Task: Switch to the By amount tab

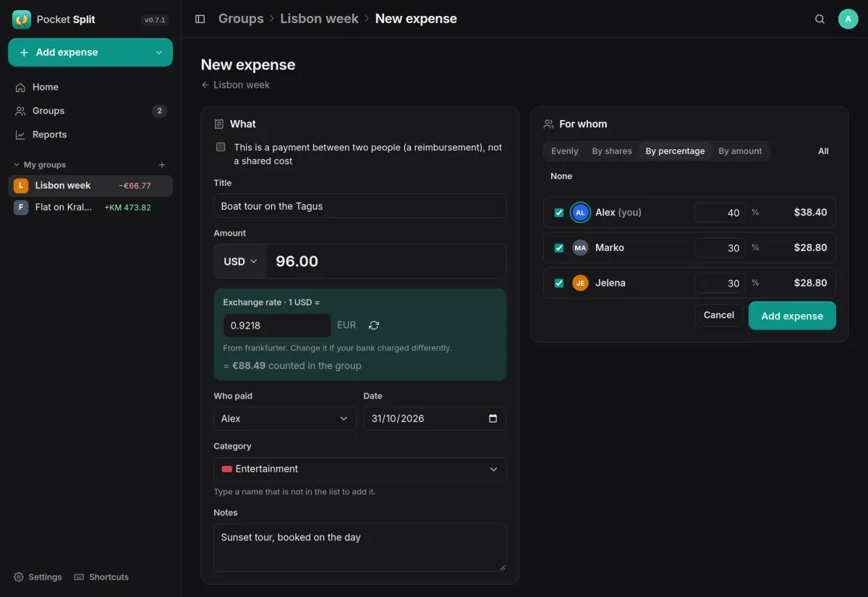Action: coord(740,151)
